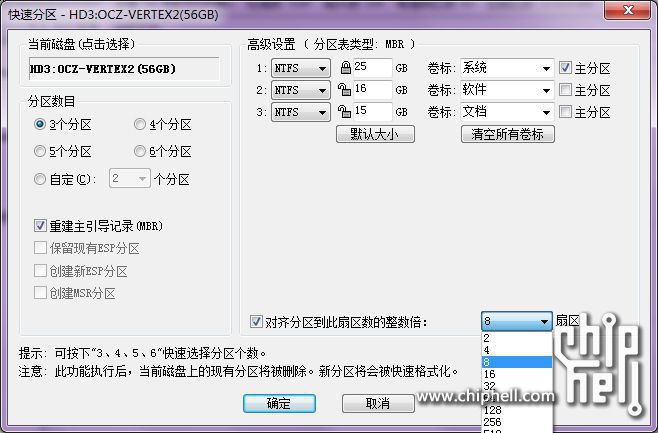Open custom partition count dropdown showing 2
The height and width of the screenshot is (433, 658).
(x=130, y=179)
